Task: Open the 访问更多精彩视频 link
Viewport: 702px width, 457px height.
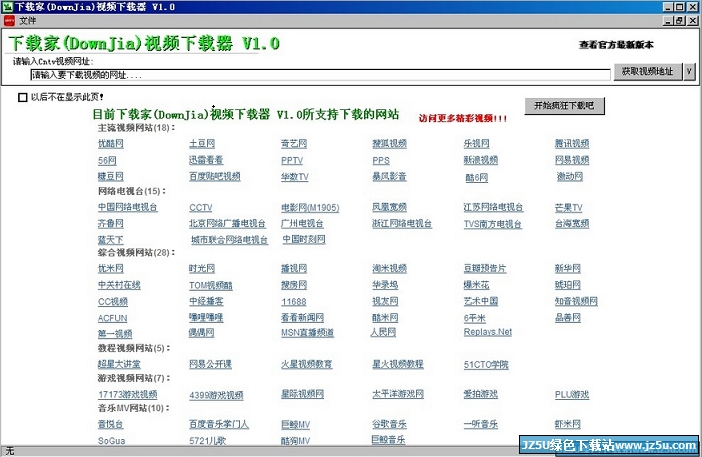Action: pyautogui.click(x=463, y=118)
